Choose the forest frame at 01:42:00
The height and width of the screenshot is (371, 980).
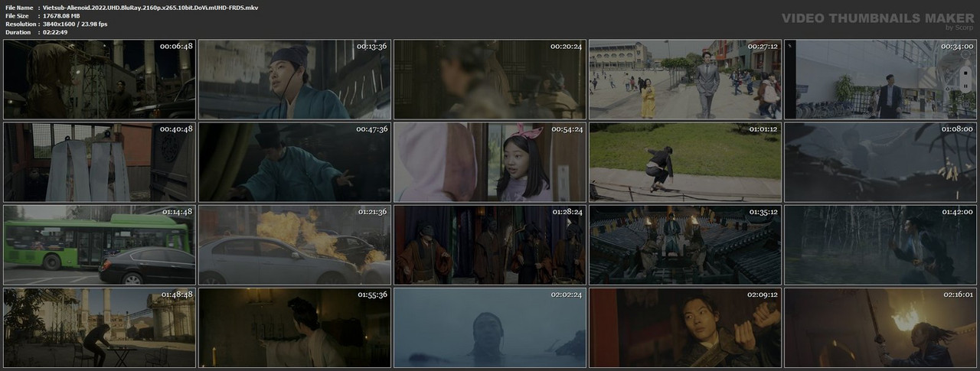(880, 245)
